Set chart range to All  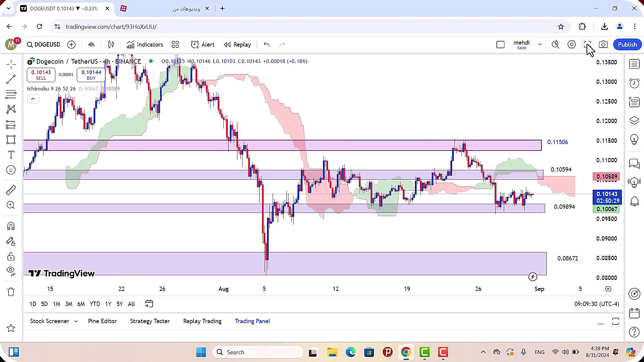click(x=131, y=304)
